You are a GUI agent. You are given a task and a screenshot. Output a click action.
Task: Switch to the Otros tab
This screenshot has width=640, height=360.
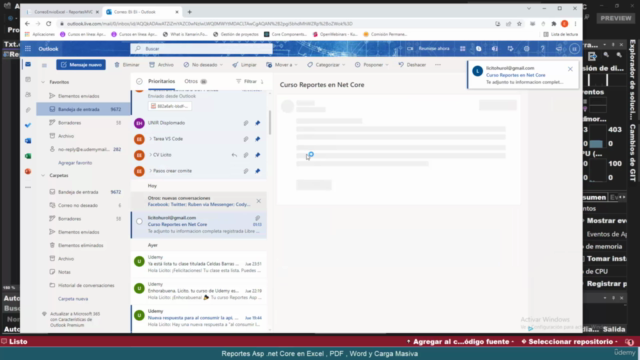click(x=196, y=82)
